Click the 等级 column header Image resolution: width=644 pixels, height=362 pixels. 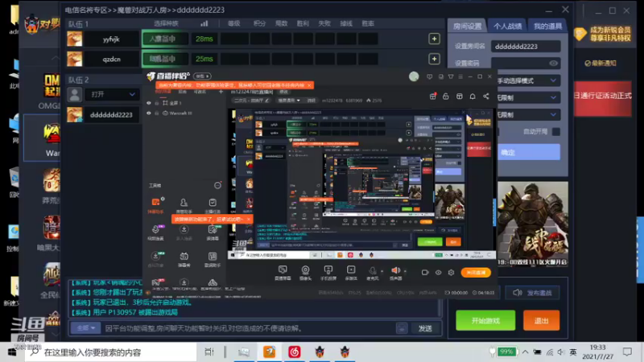click(234, 23)
